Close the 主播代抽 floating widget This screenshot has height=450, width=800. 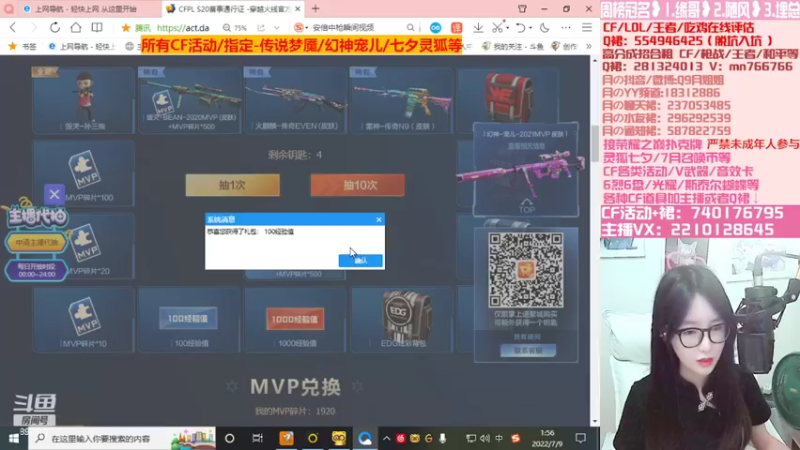(x=54, y=194)
